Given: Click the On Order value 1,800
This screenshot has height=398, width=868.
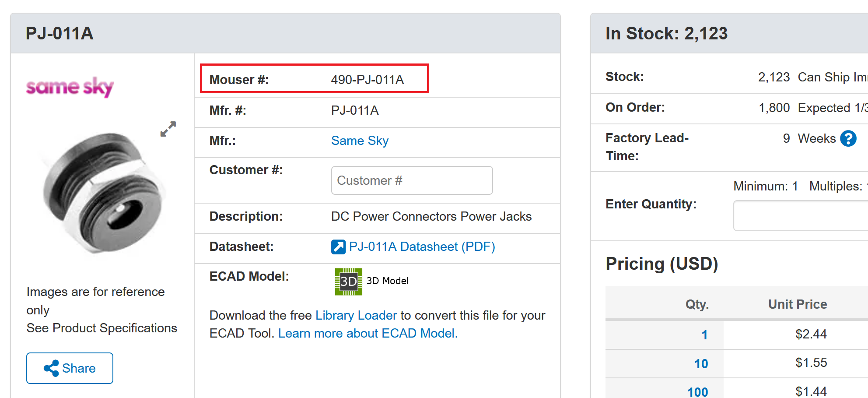Looking at the screenshot, I should (774, 108).
